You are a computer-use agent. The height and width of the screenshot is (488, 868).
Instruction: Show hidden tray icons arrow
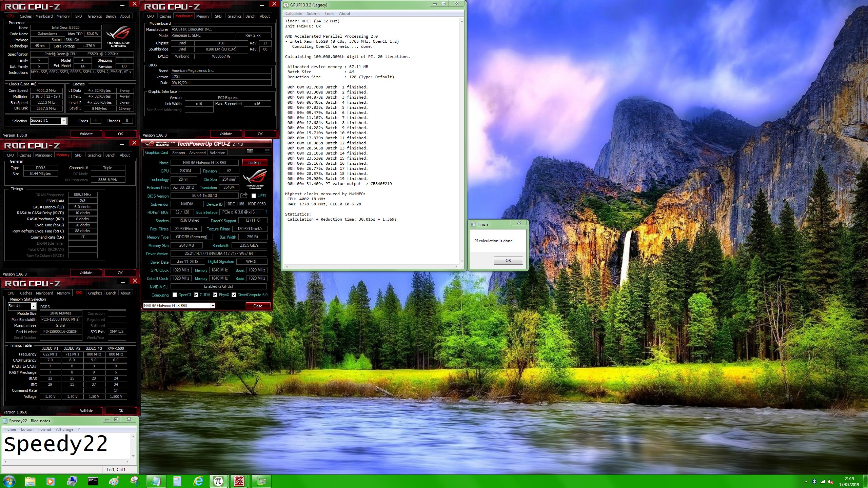pos(806,482)
